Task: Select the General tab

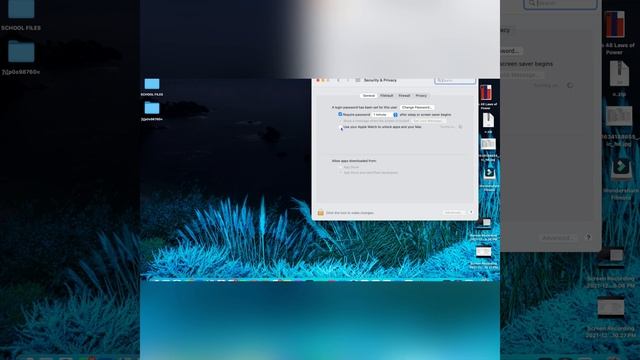Action: point(369,96)
